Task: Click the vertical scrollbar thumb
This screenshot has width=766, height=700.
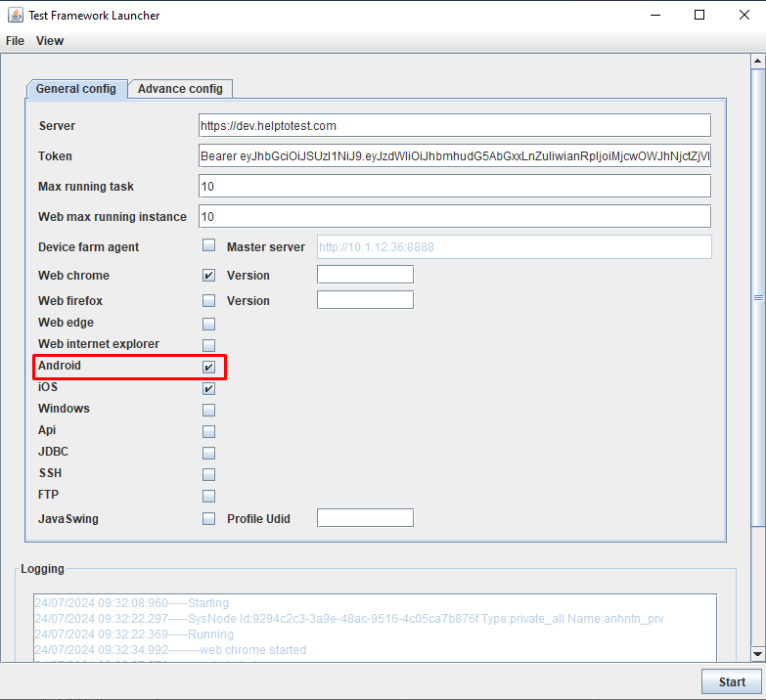Action: 758,298
